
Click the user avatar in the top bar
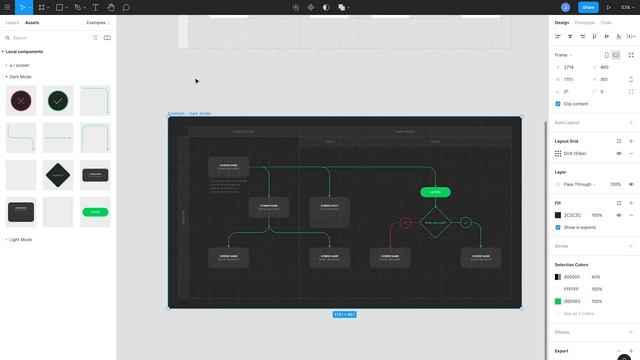(565, 7)
